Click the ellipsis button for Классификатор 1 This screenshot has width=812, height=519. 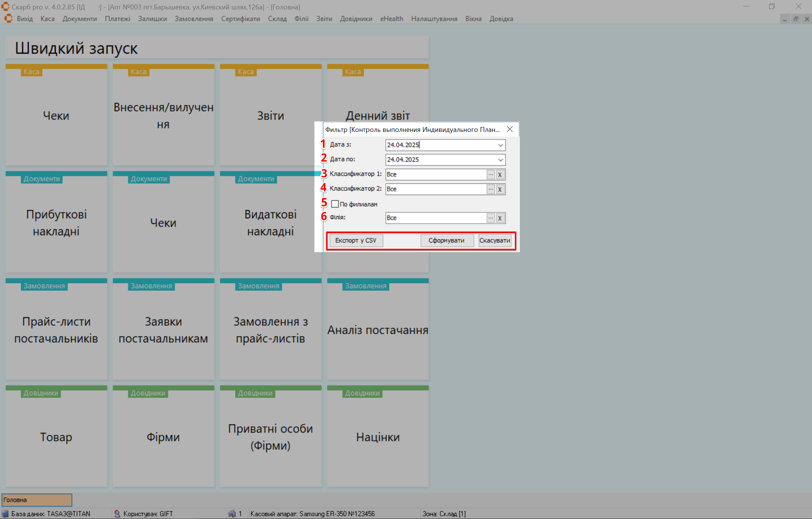(x=490, y=174)
